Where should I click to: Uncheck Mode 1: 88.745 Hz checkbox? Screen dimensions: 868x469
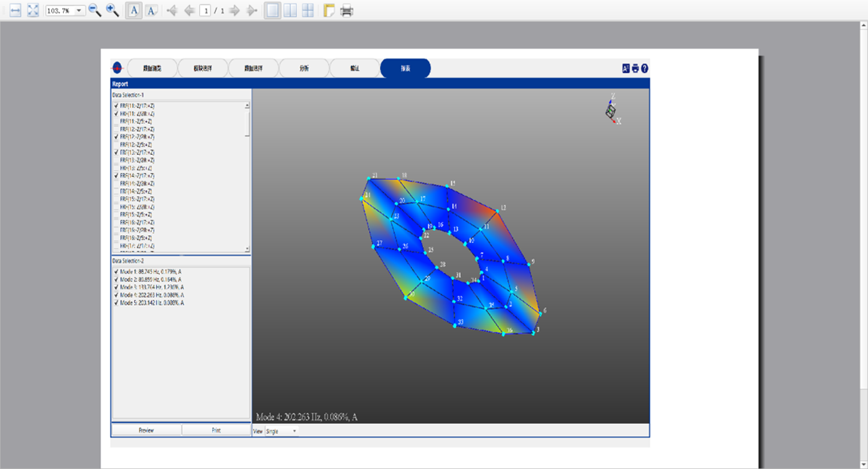pyautogui.click(x=116, y=272)
